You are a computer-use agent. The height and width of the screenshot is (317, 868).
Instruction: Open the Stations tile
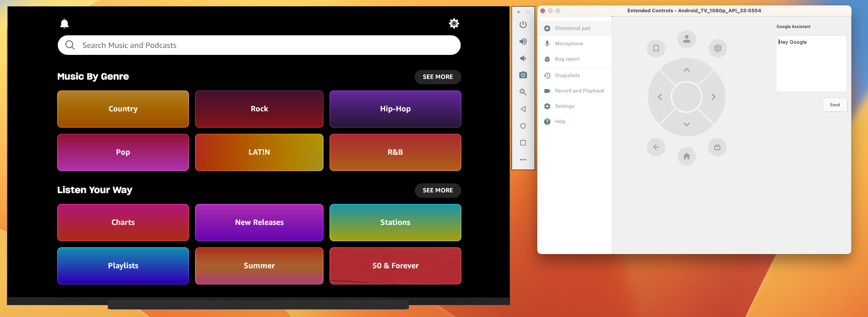coord(395,223)
